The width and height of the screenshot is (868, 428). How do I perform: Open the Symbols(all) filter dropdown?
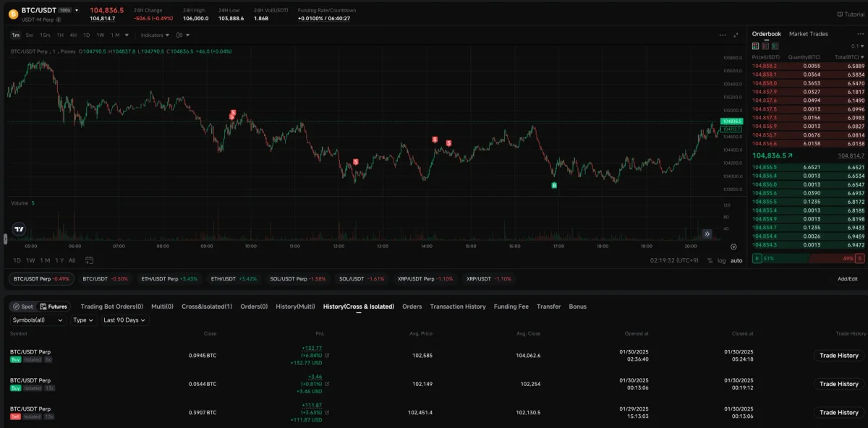pyautogui.click(x=38, y=320)
